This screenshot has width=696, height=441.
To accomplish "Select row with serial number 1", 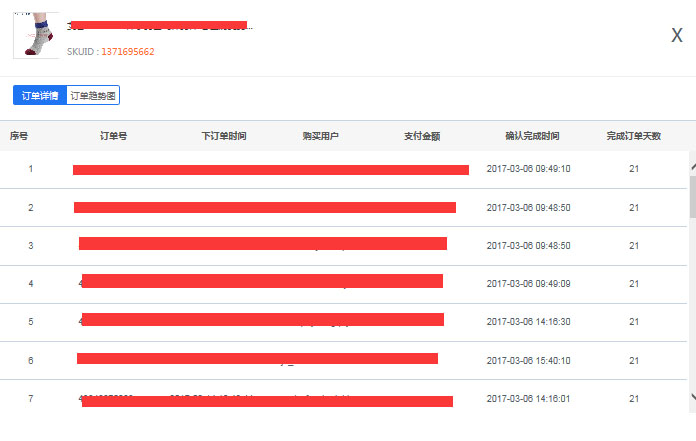I will [30, 169].
